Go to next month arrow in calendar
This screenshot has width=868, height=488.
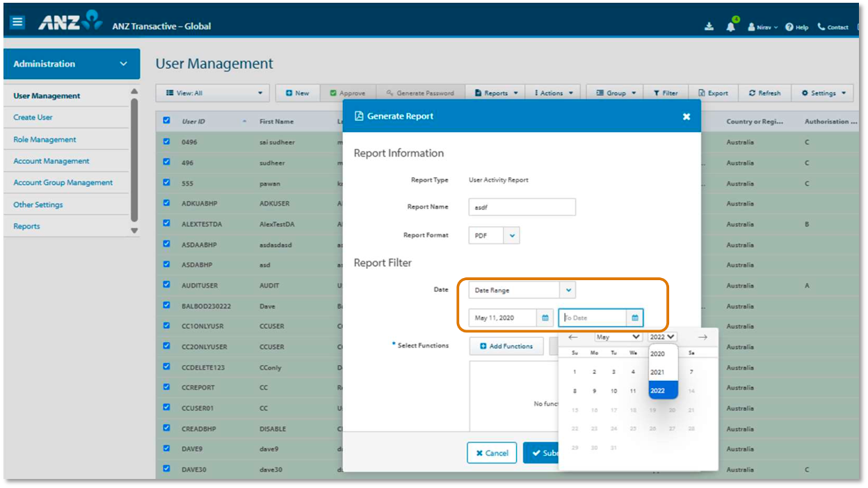(x=702, y=337)
